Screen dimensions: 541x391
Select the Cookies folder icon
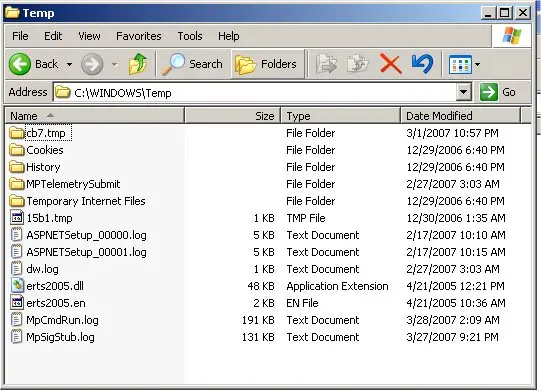(x=17, y=150)
